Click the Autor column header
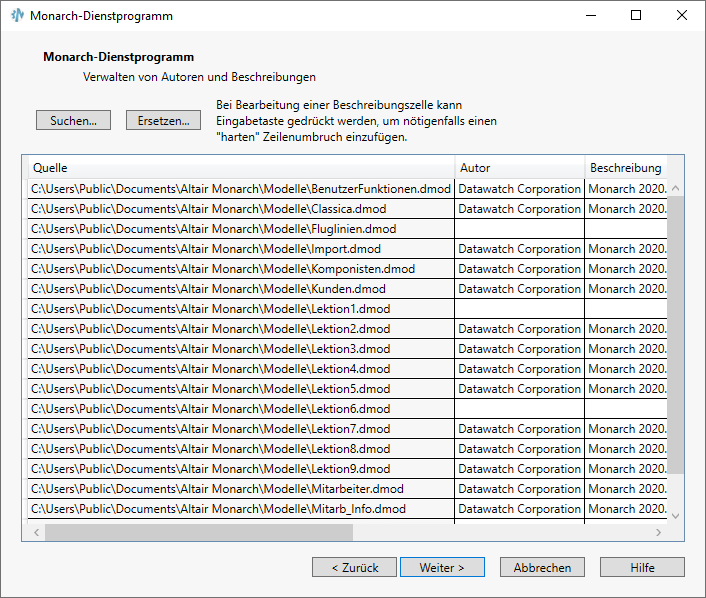The width and height of the screenshot is (706, 598). [x=519, y=168]
